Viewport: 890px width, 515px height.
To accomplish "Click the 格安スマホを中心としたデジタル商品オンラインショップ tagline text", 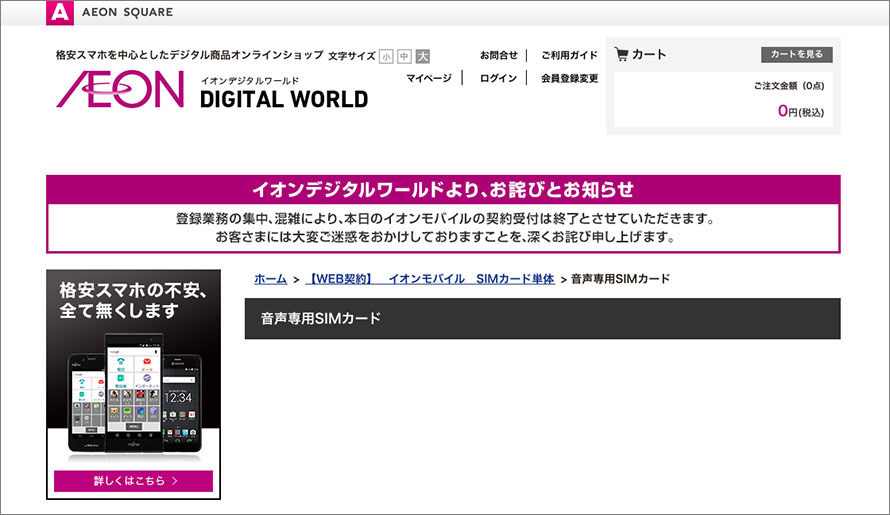I will click(190, 55).
